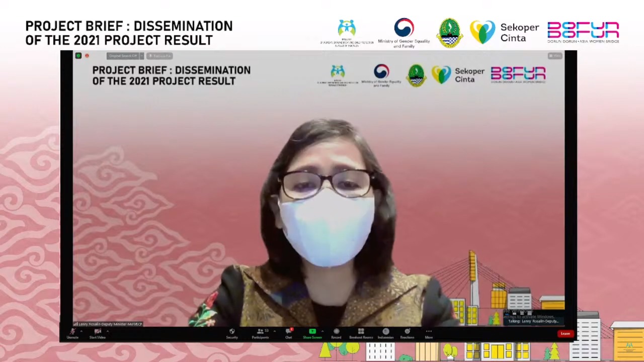Open dropdown arrow next to Original Sound
Image resolution: width=644 pixels, height=362 pixels.
[x=142, y=56]
